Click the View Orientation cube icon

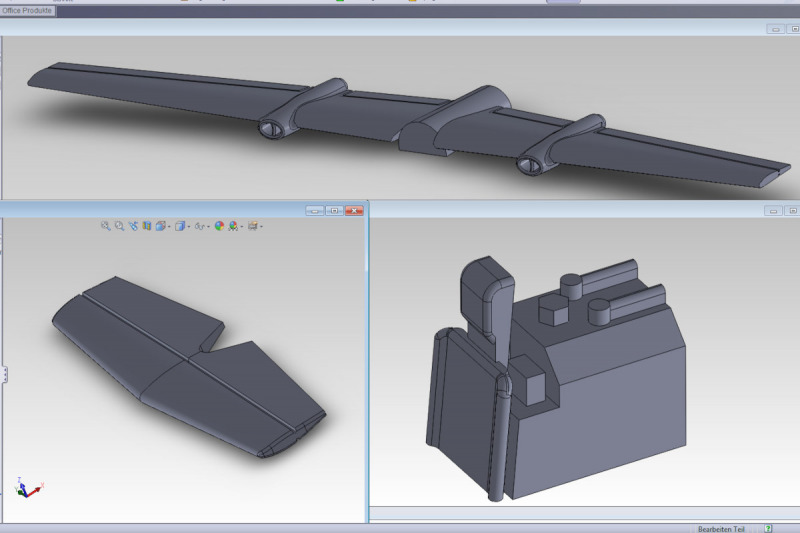coord(161,226)
